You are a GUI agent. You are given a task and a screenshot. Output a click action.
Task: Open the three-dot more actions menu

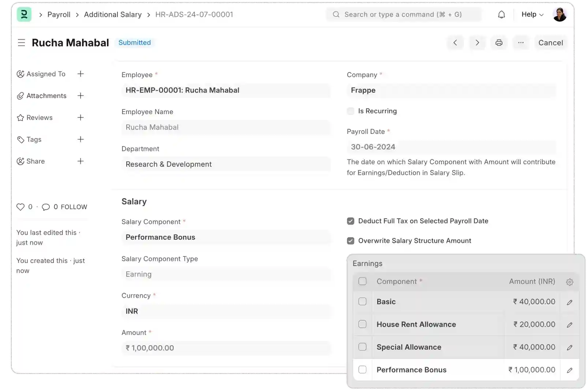[x=521, y=43]
